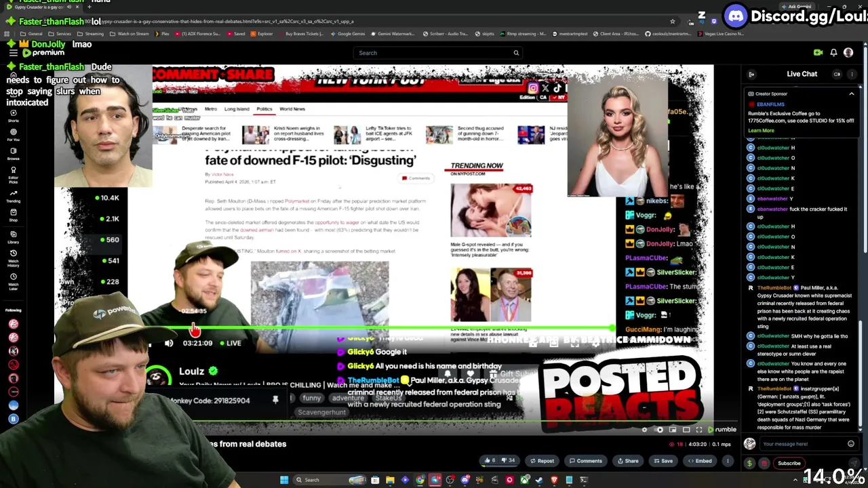This screenshot has width=868, height=488.
Task: Expand the Services bookmarks folder
Action: click(60, 33)
